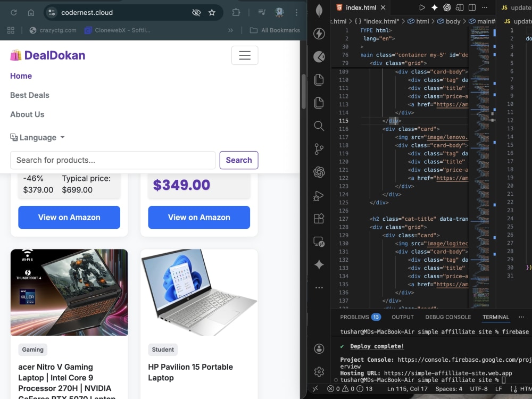Switch to the index.html editor tab
This screenshot has height=399, width=532.
[x=361, y=7]
